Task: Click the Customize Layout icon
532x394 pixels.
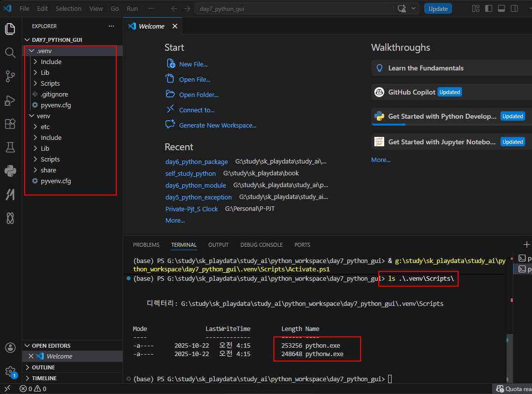Action: point(476,8)
